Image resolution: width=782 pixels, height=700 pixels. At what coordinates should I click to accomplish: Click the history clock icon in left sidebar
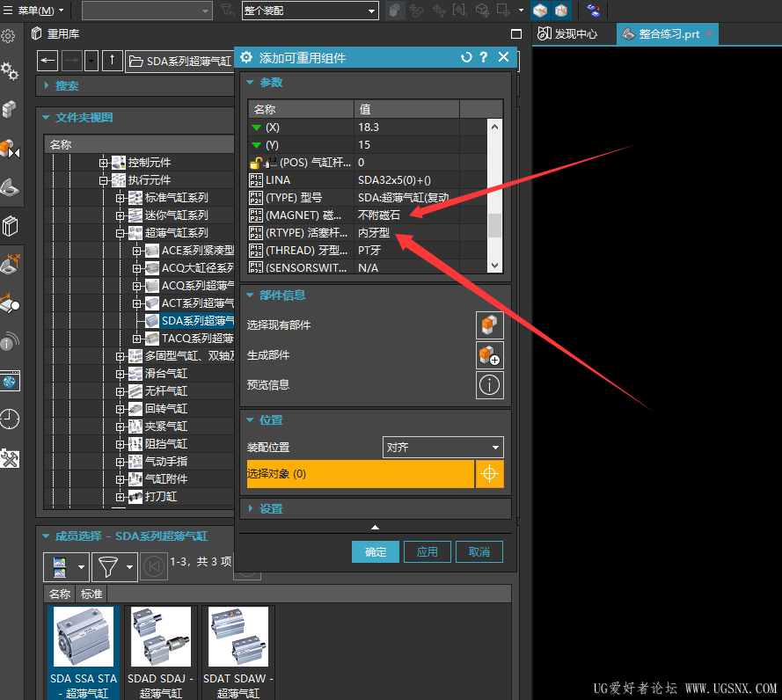11,419
